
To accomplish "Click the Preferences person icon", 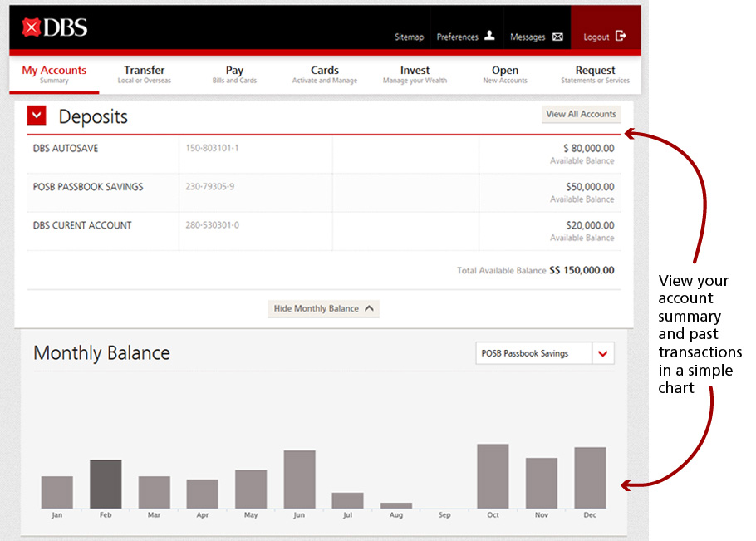I will (489, 37).
